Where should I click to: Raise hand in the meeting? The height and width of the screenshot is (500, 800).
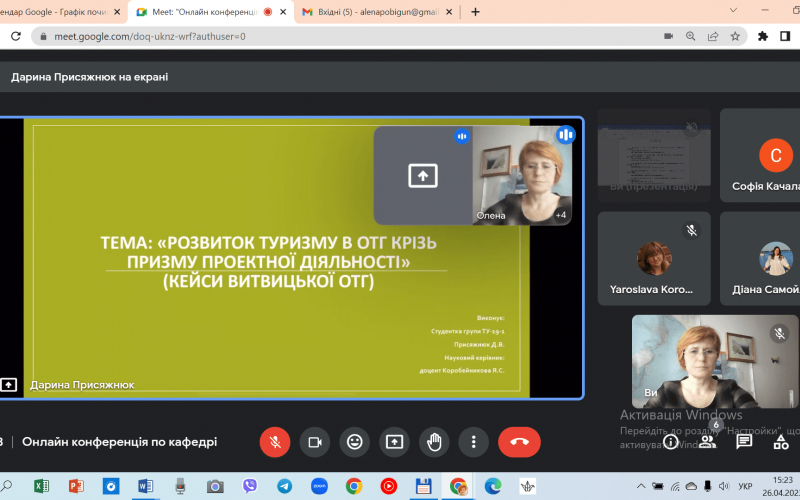[434, 442]
